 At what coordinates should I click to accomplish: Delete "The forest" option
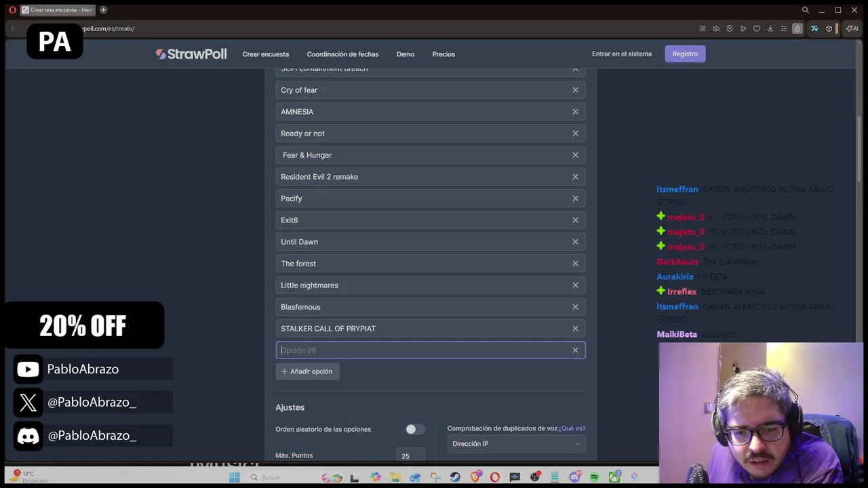575,264
